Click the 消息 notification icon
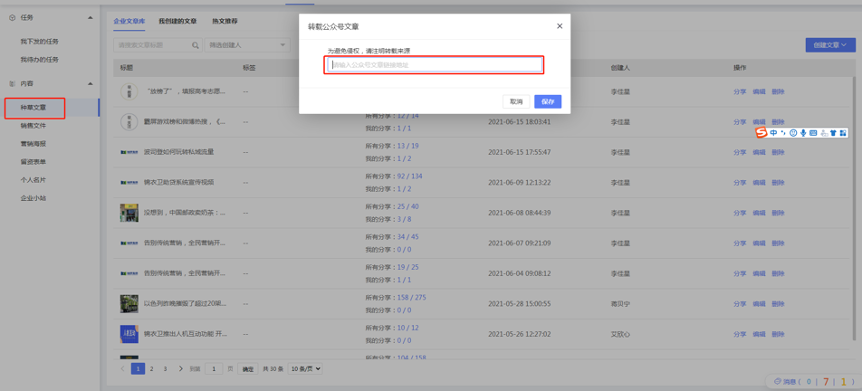The width and height of the screenshot is (862, 391). tap(777, 381)
